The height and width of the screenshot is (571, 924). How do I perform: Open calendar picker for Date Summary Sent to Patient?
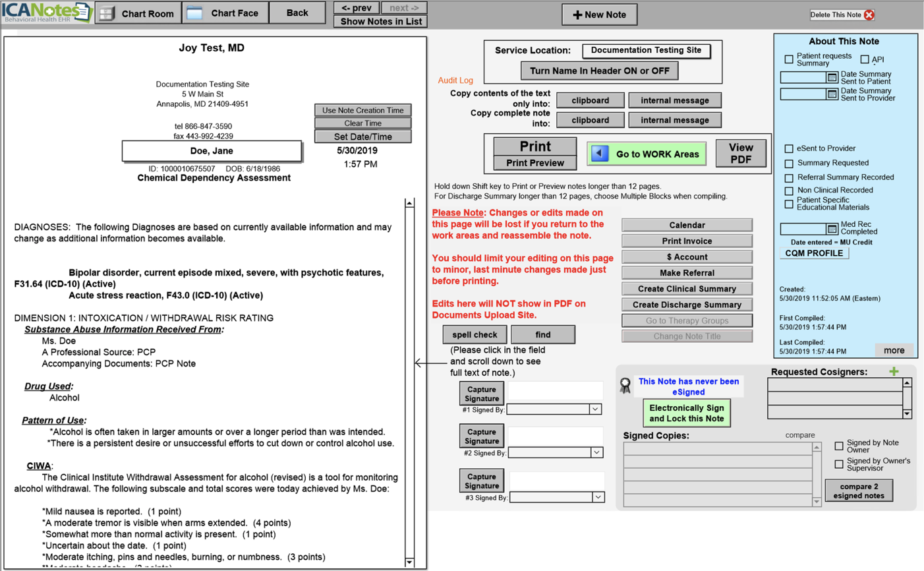click(832, 78)
